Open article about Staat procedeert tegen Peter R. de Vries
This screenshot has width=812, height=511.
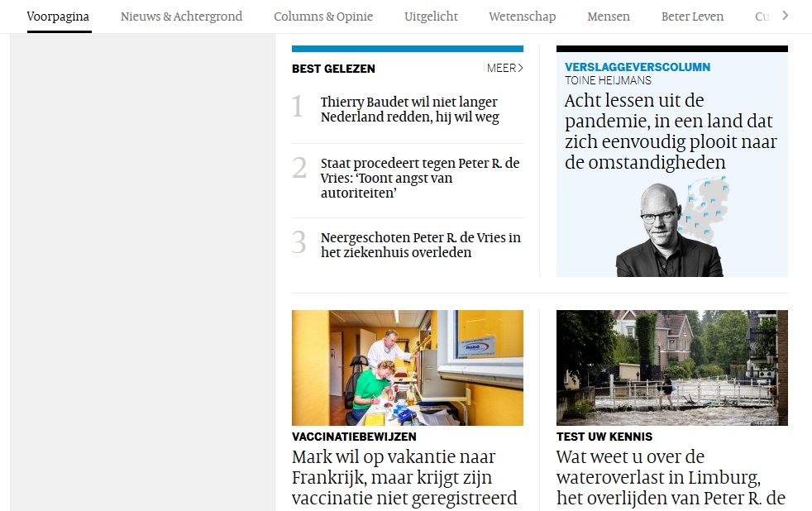[x=420, y=178]
